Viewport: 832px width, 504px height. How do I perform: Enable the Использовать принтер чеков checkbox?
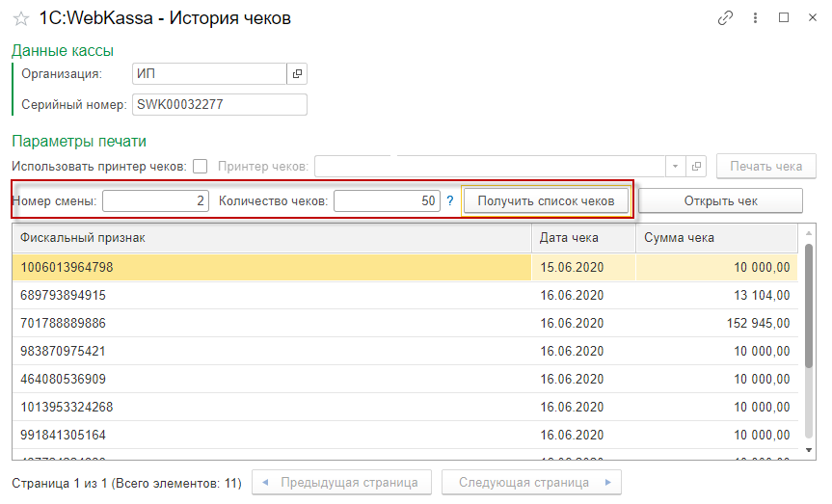tap(200, 166)
